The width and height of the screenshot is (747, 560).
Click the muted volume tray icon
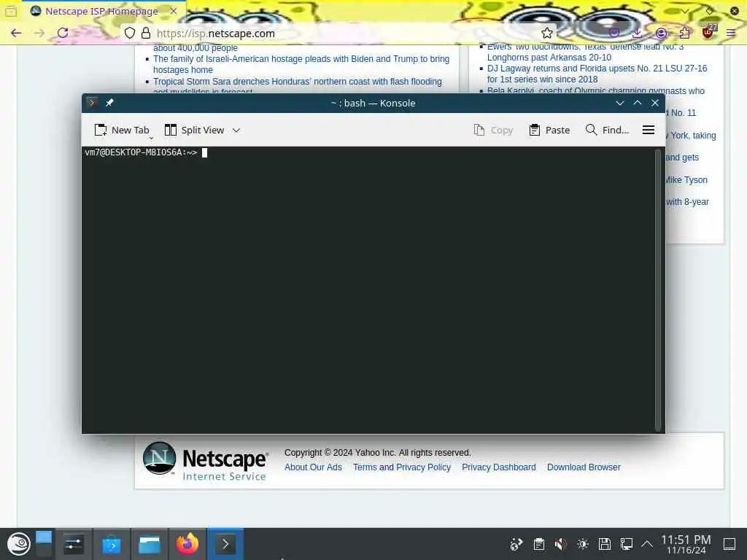(x=561, y=544)
